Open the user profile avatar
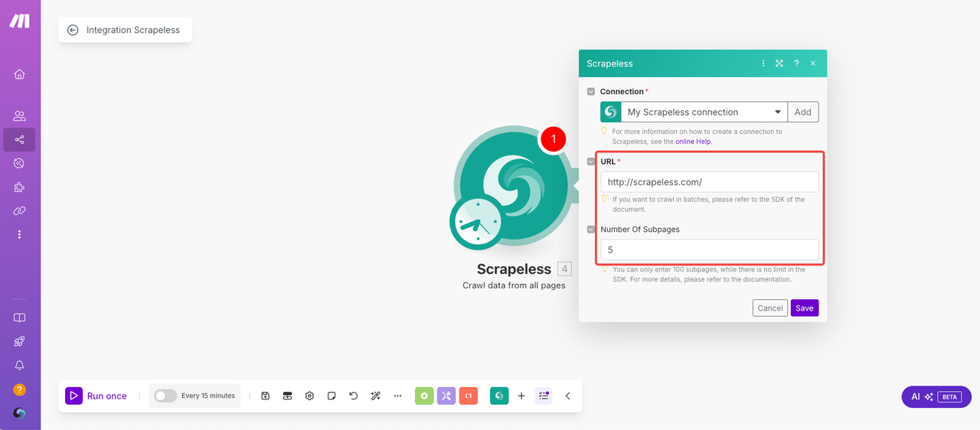 [x=19, y=413]
